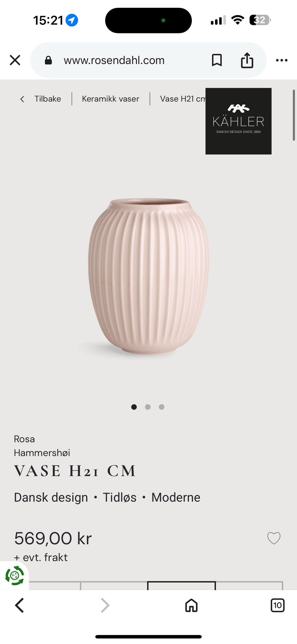This screenshot has width=297, height=644.
Task: Open the tab switcher showing 10 tabs
Action: [x=277, y=605]
